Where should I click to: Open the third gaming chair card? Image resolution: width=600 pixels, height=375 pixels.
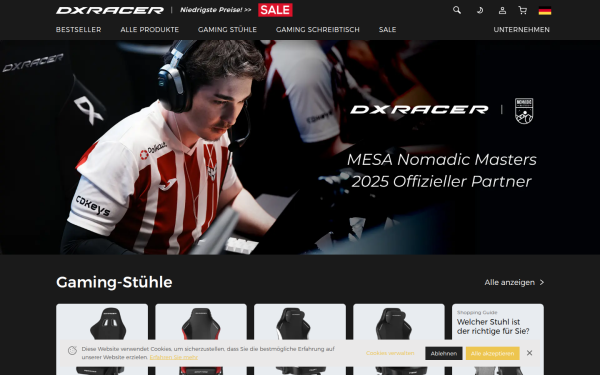[x=300, y=339]
